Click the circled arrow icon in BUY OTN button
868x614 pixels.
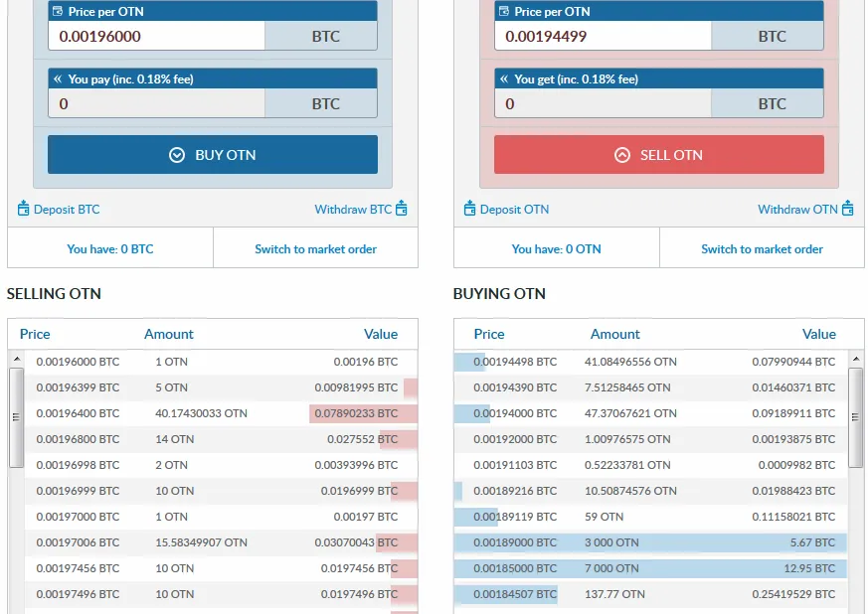(x=177, y=155)
